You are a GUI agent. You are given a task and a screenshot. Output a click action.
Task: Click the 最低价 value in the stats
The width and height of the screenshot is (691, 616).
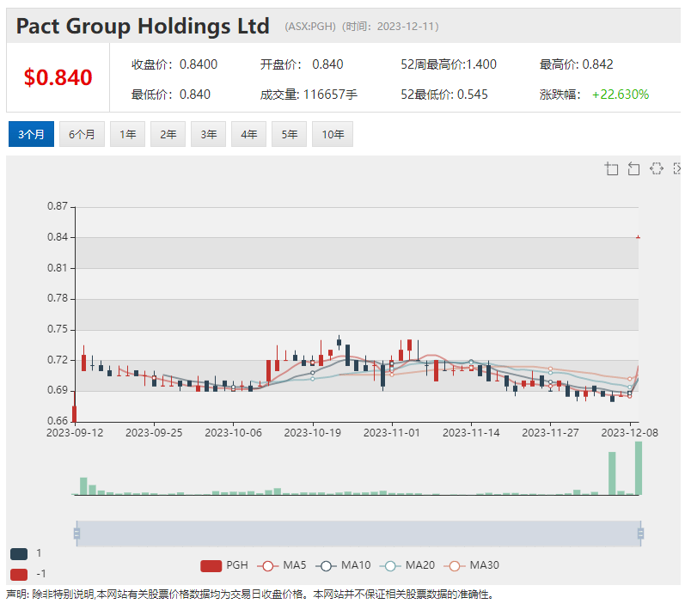(195, 95)
